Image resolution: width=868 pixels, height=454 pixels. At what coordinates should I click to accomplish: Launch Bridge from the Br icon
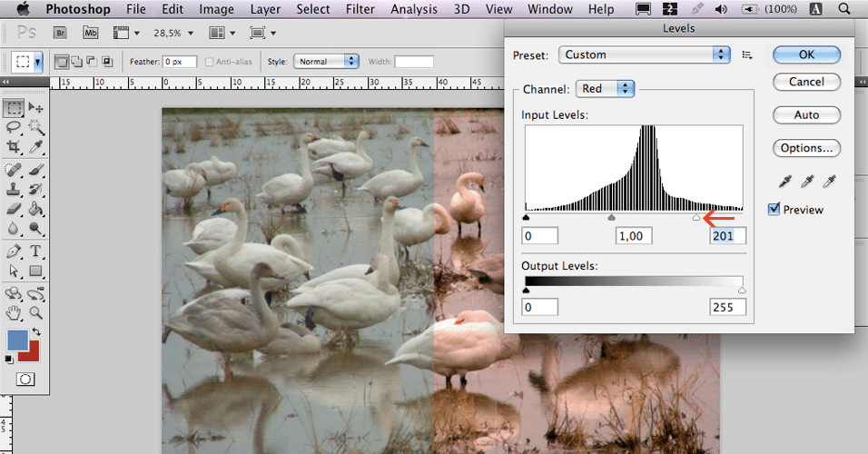(61, 33)
